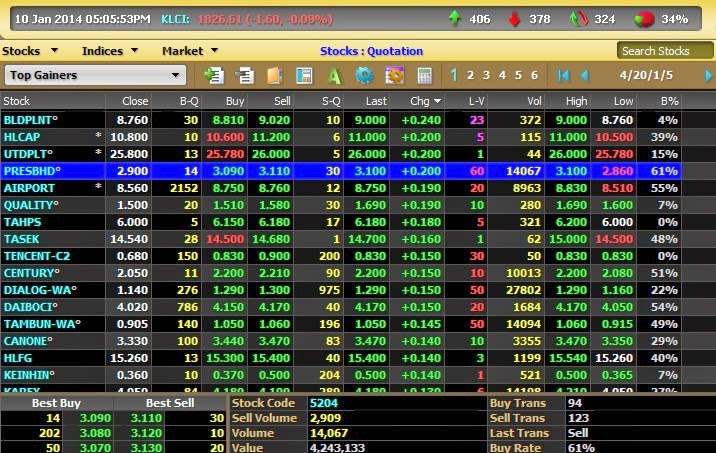Click the page indicator 4/20/1/5

point(646,75)
